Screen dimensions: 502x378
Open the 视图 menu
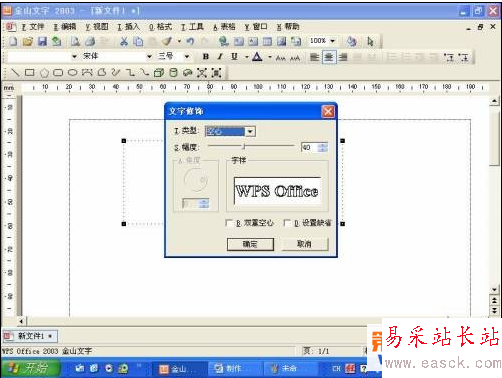pyautogui.click(x=97, y=27)
